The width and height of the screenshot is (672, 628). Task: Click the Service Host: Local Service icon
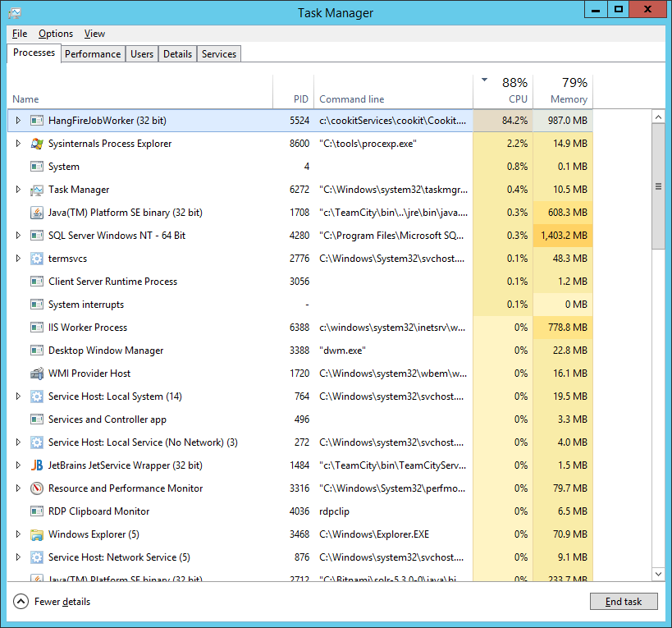click(x=37, y=442)
